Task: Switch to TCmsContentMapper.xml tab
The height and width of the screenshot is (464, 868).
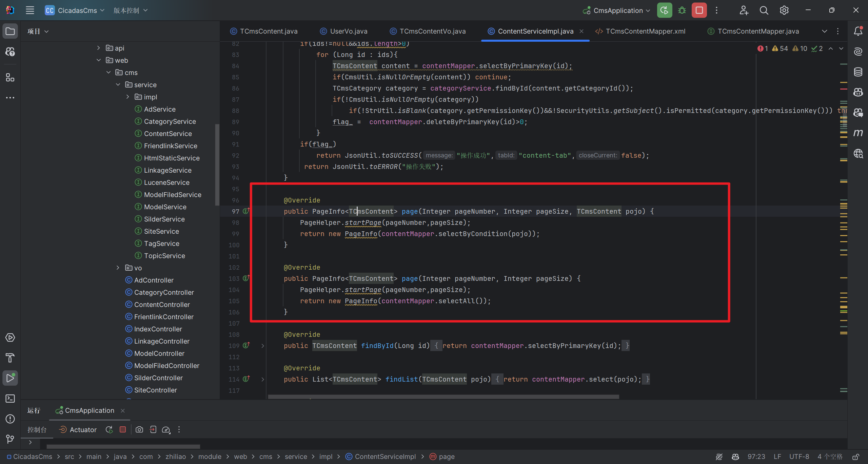Action: (640, 31)
